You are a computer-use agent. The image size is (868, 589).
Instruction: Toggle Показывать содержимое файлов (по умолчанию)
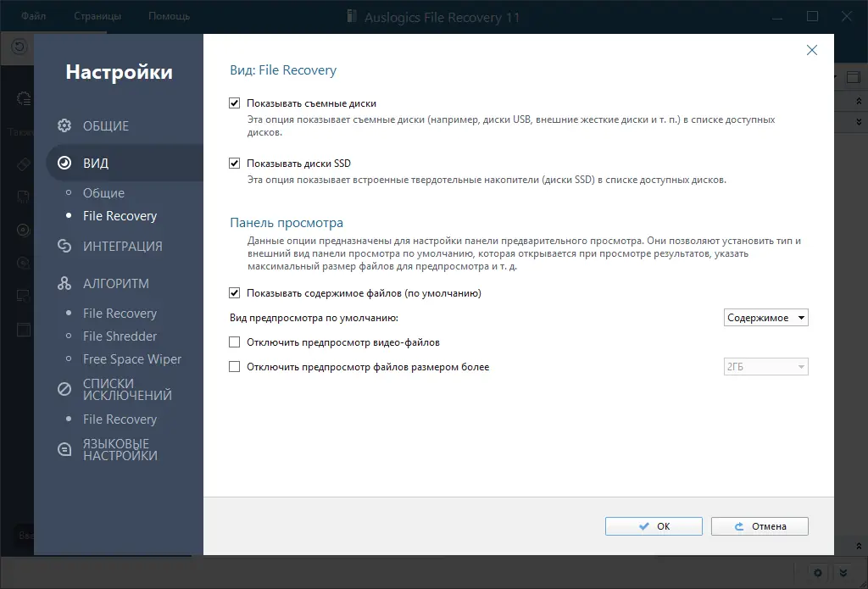[x=234, y=293]
